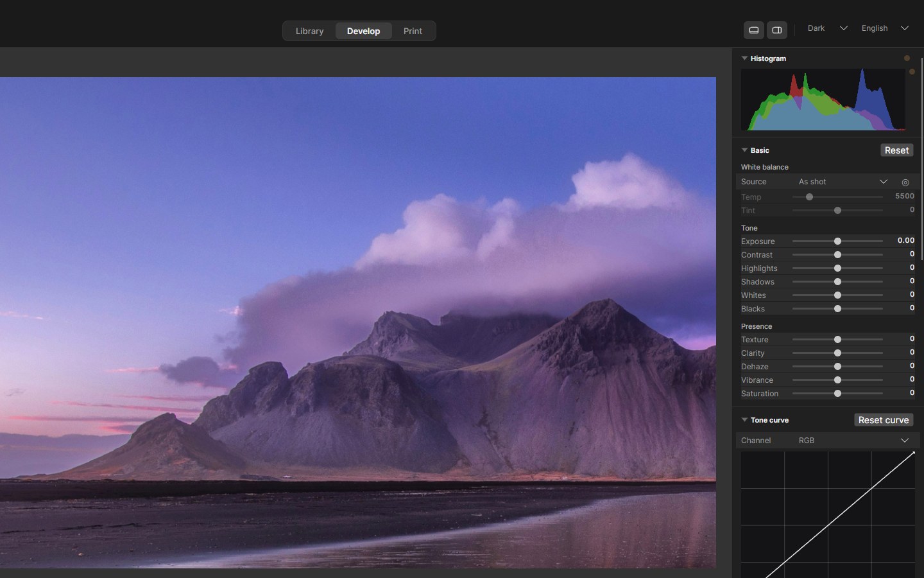
Task: Click the Saturation value field
Action: click(911, 392)
